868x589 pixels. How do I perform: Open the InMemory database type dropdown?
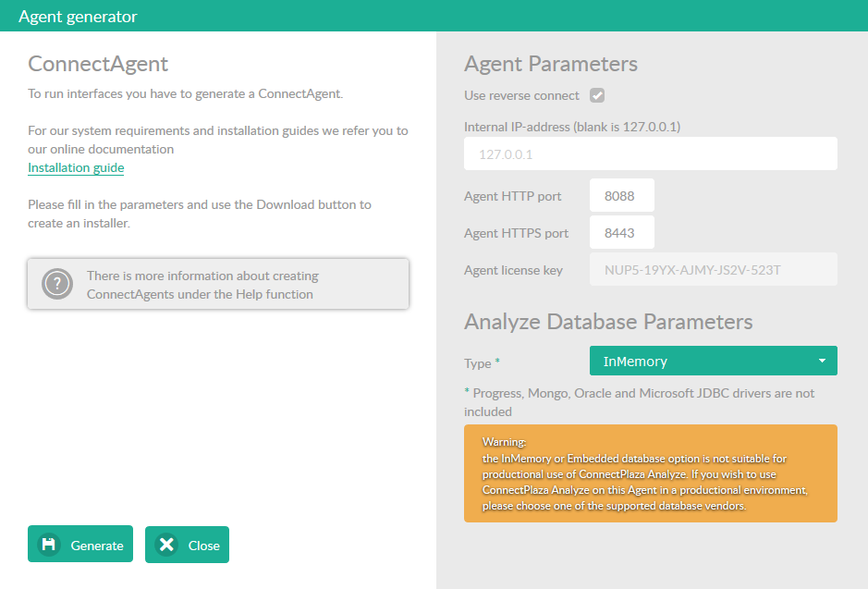(713, 361)
